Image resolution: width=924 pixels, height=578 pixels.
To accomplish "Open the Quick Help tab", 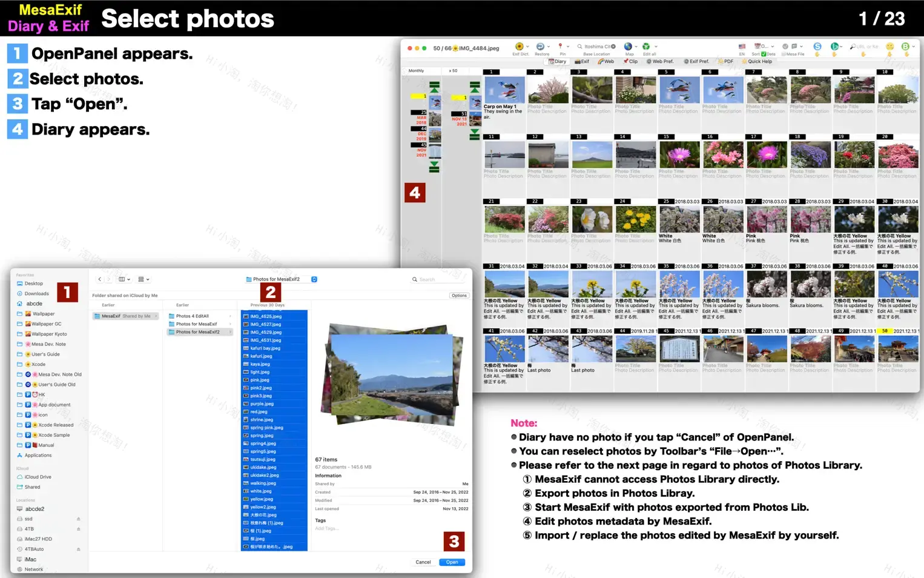I will [758, 61].
